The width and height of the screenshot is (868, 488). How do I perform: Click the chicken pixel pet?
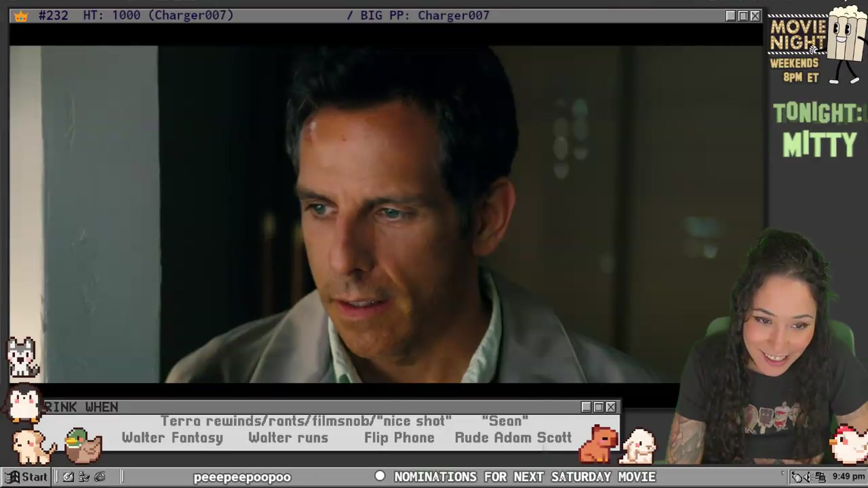click(849, 445)
